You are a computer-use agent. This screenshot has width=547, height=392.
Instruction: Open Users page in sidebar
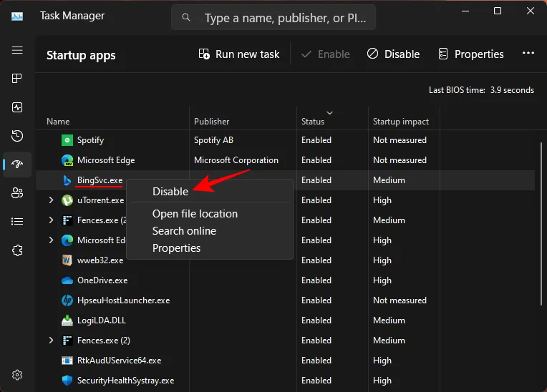(17, 192)
